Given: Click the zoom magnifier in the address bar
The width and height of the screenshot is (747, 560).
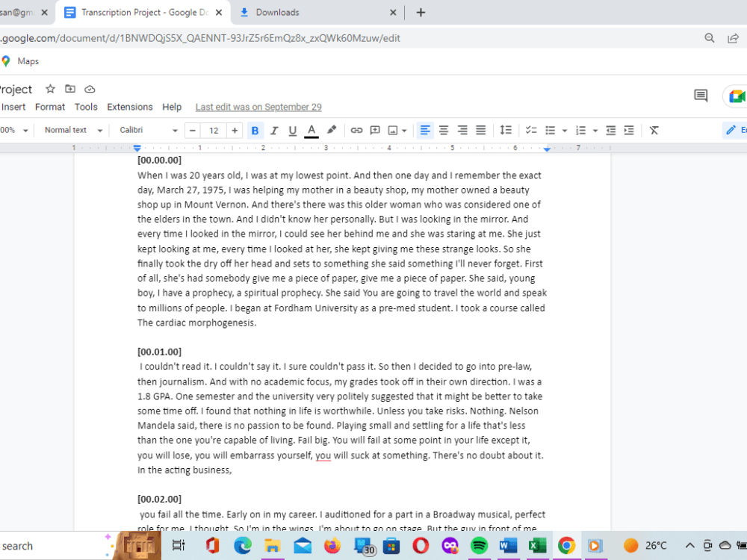Looking at the screenshot, I should tap(710, 38).
